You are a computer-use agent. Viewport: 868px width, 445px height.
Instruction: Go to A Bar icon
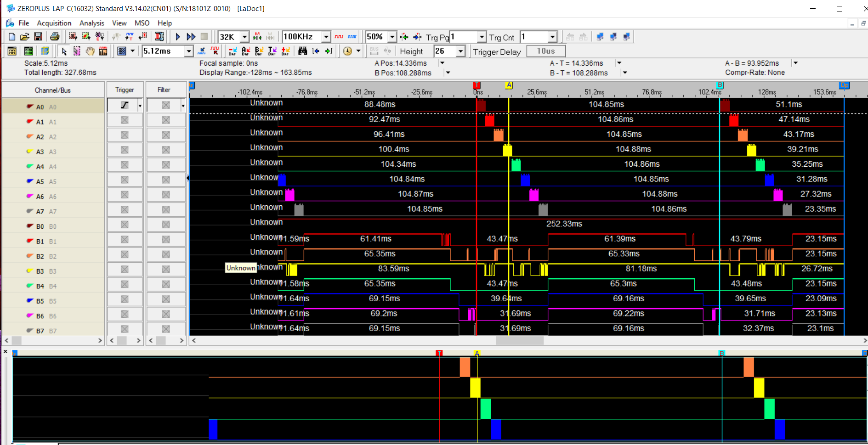tap(246, 51)
